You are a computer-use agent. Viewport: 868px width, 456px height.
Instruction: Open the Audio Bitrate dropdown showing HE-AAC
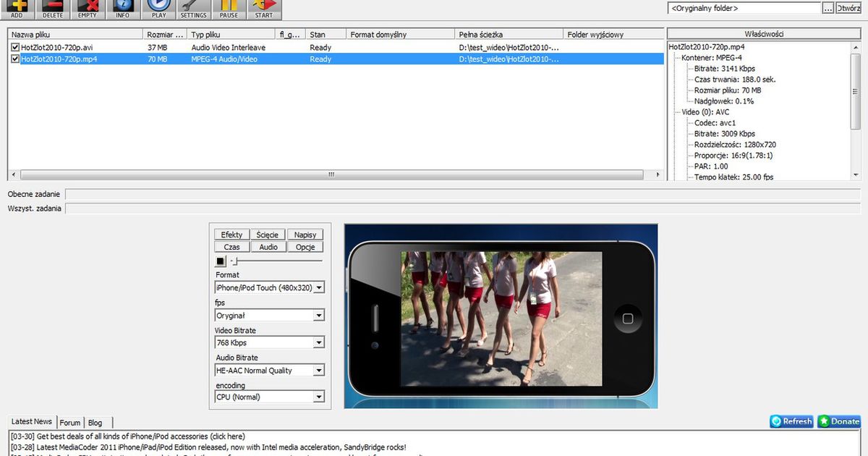[319, 369]
